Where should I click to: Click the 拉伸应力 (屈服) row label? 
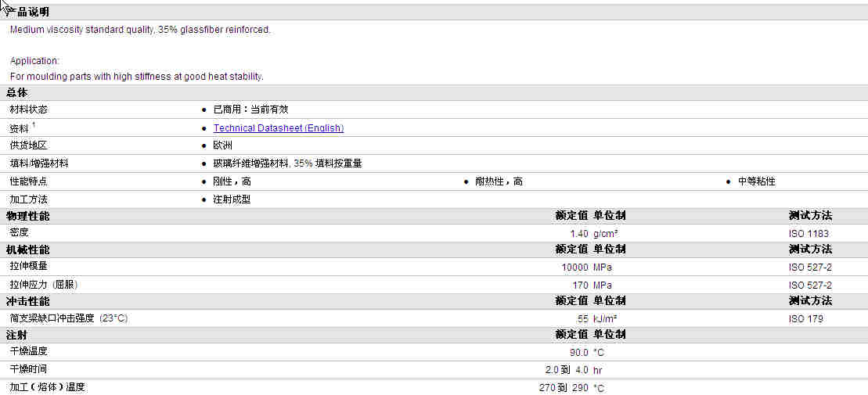[44, 285]
